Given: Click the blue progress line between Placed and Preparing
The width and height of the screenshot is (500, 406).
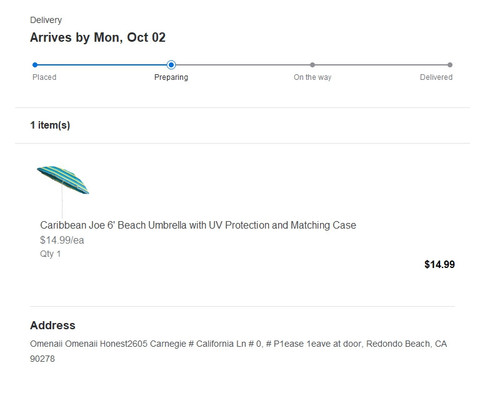Looking at the screenshot, I should point(102,65).
